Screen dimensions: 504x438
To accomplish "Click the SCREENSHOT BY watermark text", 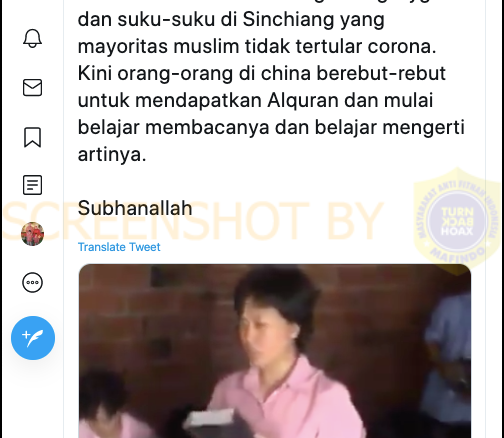I will tap(193, 221).
